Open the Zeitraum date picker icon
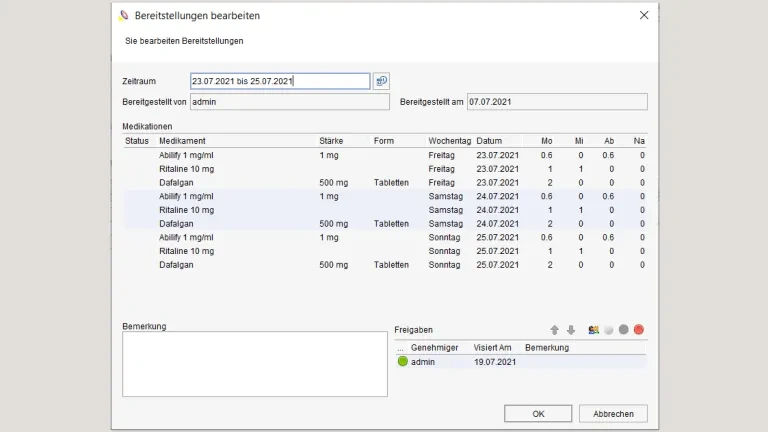 tap(381, 81)
